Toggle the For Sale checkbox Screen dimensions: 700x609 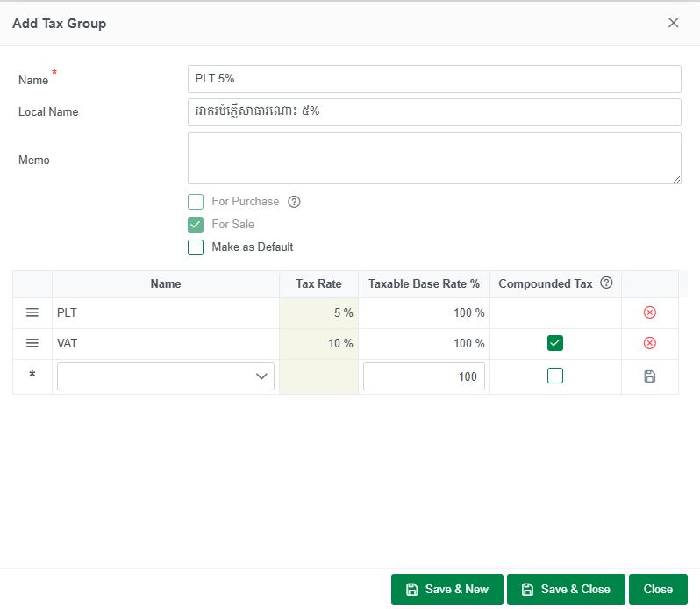pyautogui.click(x=196, y=224)
